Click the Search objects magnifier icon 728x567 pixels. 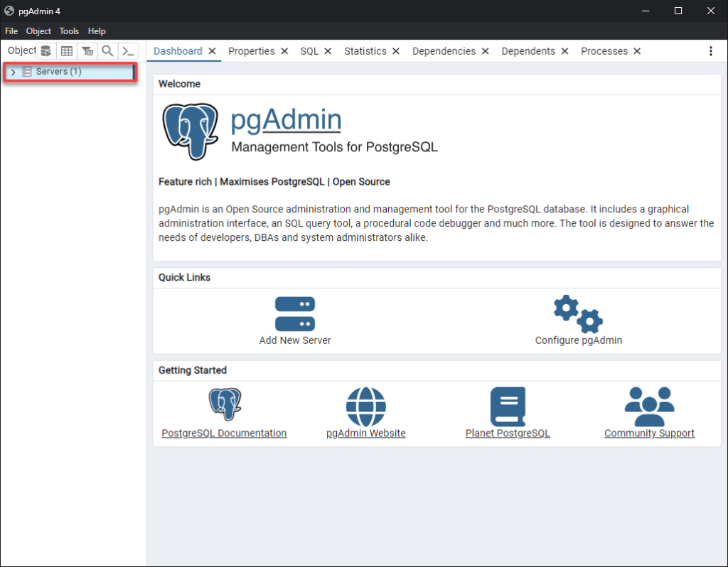(x=107, y=50)
